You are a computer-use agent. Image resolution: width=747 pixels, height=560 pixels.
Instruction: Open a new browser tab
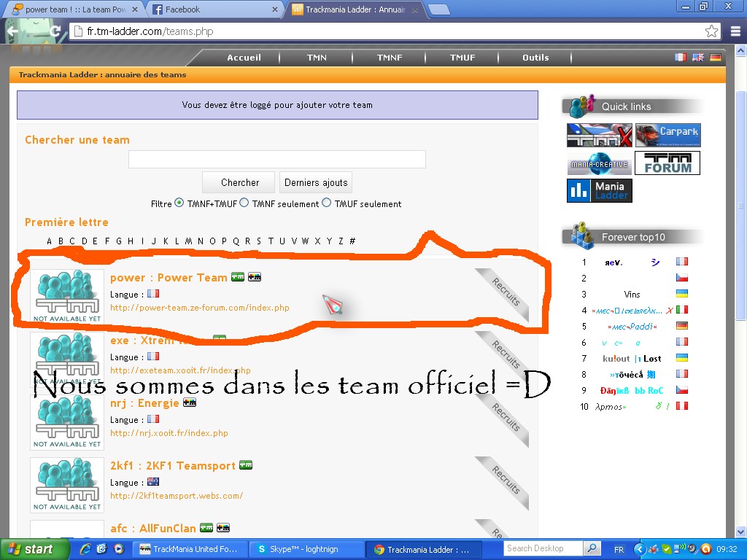(438, 9)
